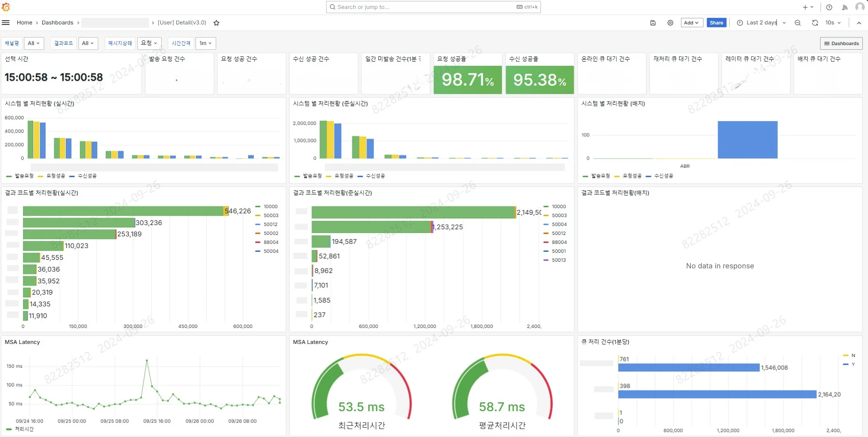
Task: Save the dashboard with the floppy disk icon
Action: click(x=653, y=23)
